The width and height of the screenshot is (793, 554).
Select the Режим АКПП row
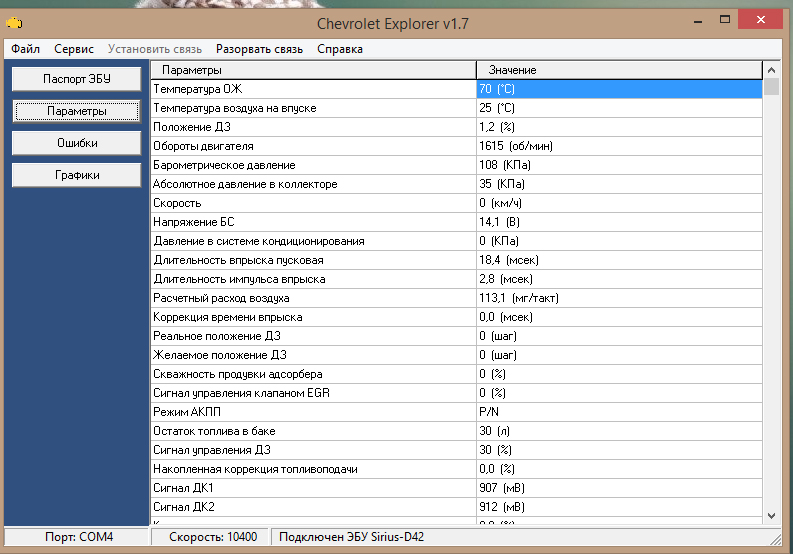[457, 412]
